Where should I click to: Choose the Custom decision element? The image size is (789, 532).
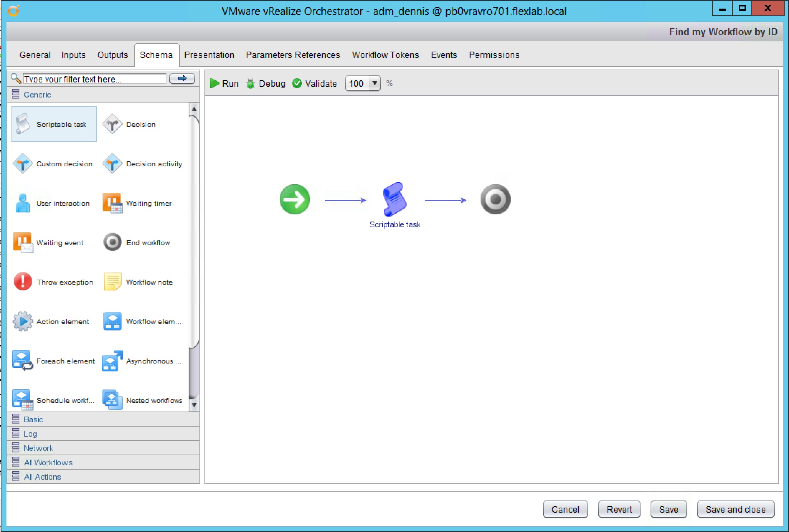(53, 163)
